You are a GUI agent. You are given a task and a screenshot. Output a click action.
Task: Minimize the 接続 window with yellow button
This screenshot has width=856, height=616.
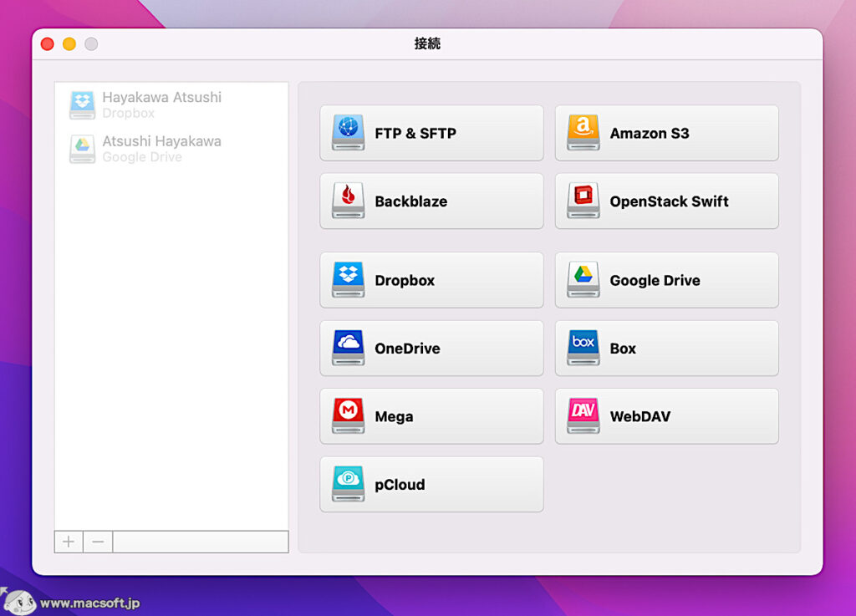(69, 43)
